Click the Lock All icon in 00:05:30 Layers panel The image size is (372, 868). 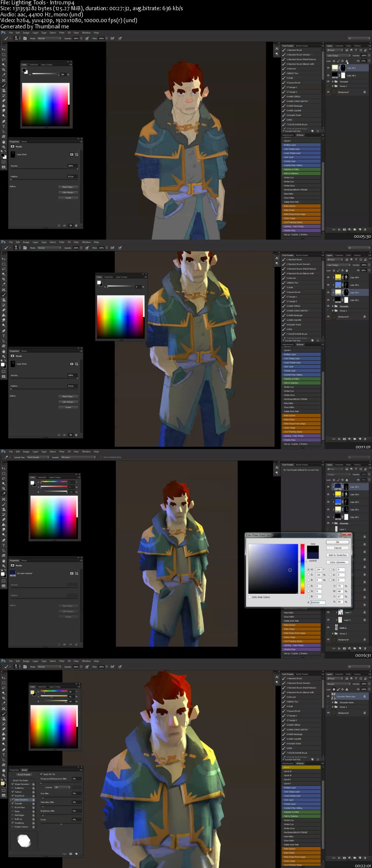pos(347,61)
